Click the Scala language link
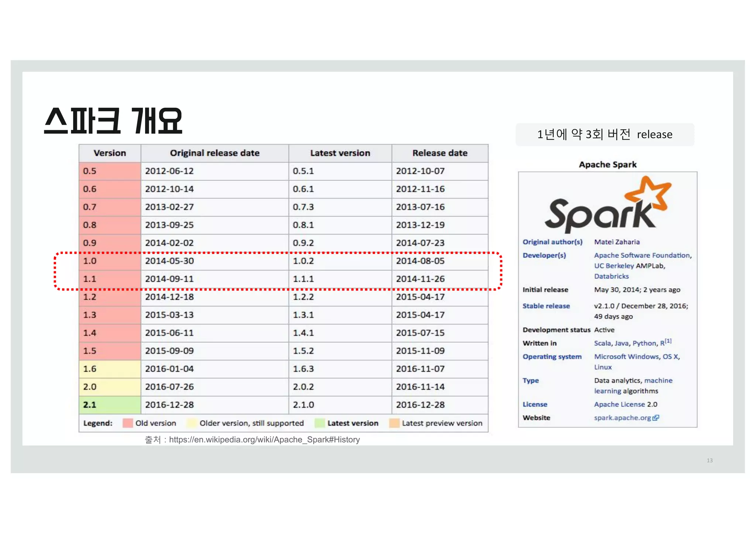Viewport: 756px width, 534px height. (603, 343)
